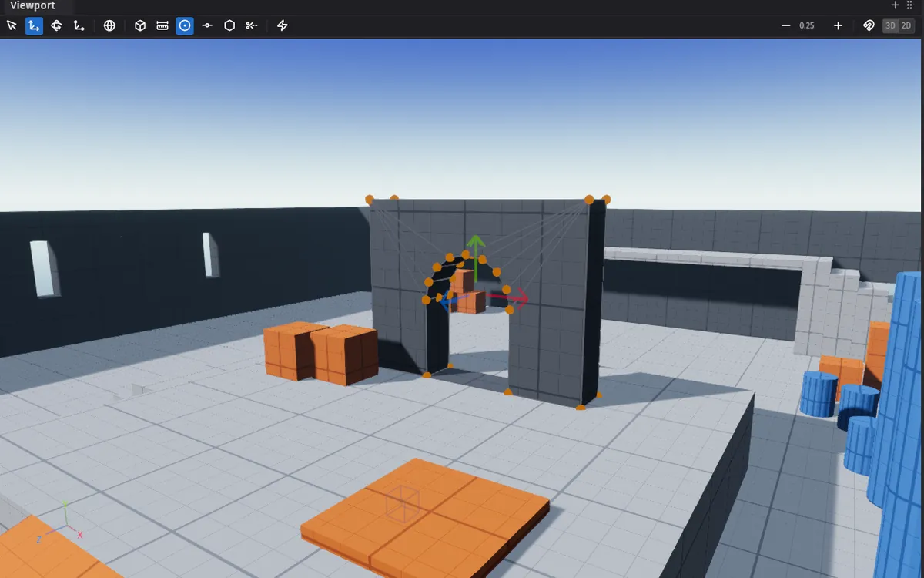Click the wireframe cube on orange floor pad

pos(403,504)
